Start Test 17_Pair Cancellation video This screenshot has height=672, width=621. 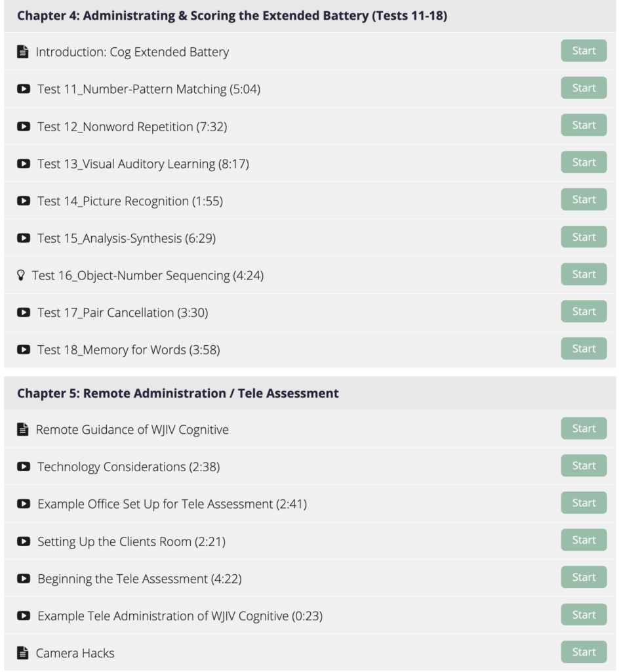(x=584, y=311)
